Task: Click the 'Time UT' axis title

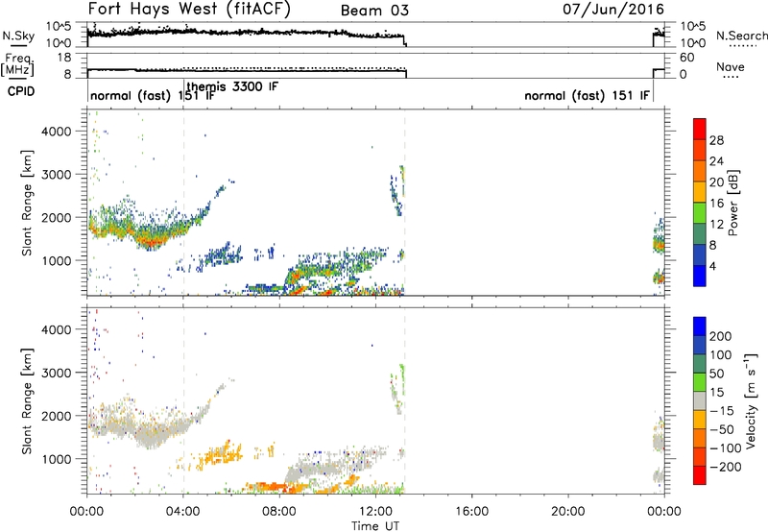Action: (375, 526)
